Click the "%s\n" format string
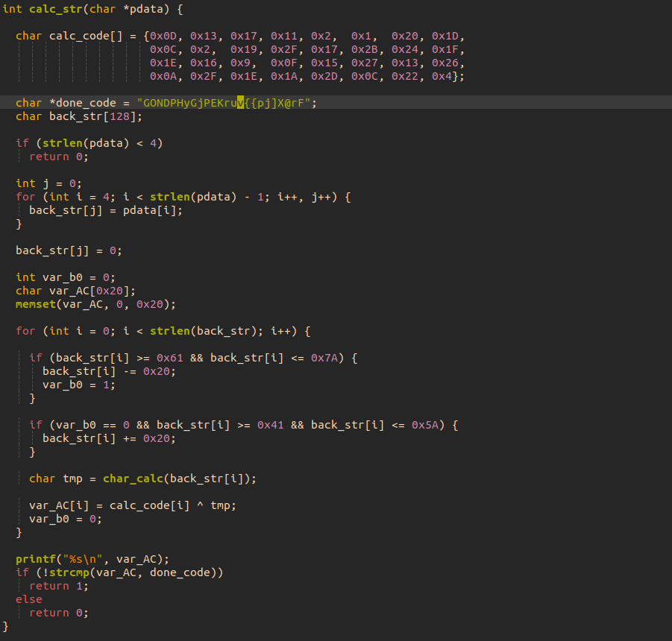 click(83, 559)
